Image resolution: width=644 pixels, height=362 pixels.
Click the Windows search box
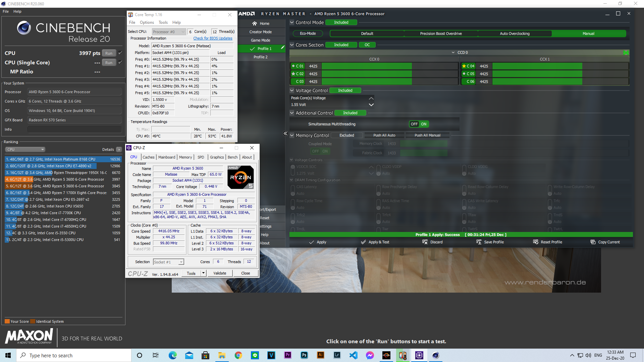(x=74, y=355)
